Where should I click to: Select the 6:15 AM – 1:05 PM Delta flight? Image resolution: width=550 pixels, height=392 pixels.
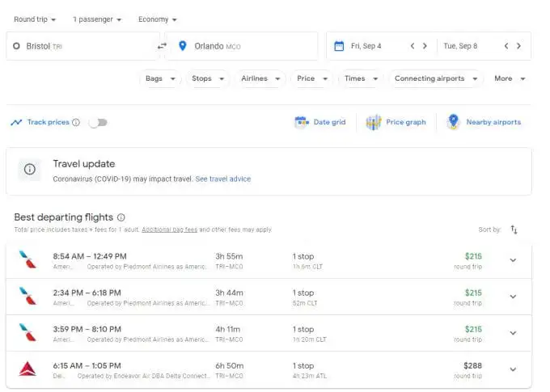[269, 369]
